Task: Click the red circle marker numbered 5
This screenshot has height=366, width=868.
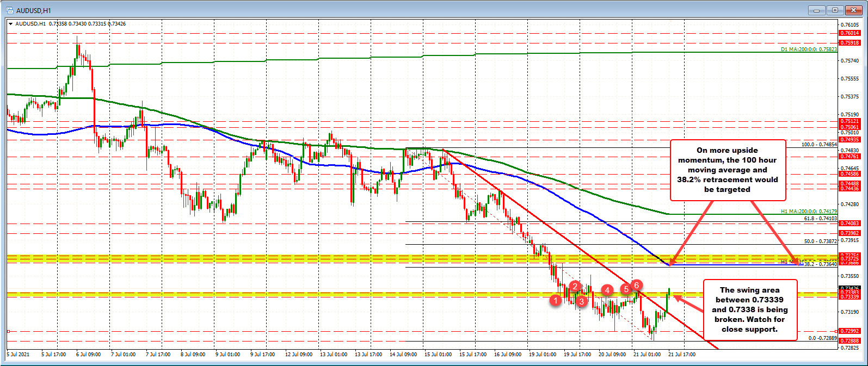Action: click(x=626, y=289)
